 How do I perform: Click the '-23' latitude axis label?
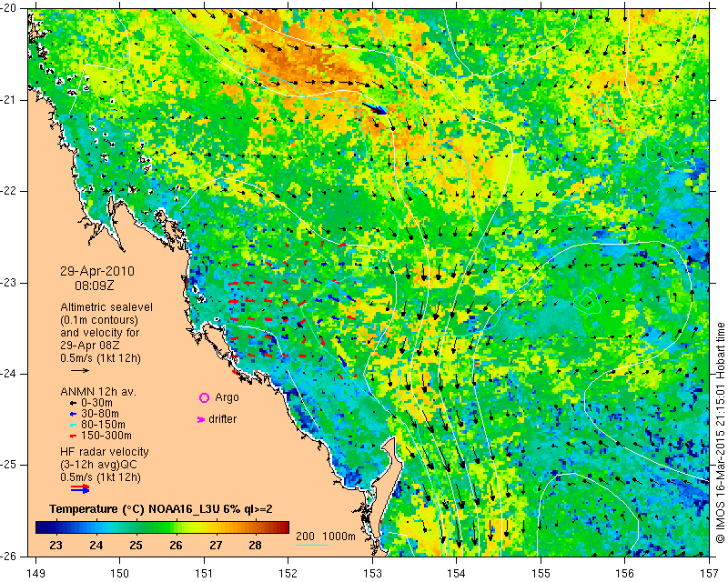(8, 283)
